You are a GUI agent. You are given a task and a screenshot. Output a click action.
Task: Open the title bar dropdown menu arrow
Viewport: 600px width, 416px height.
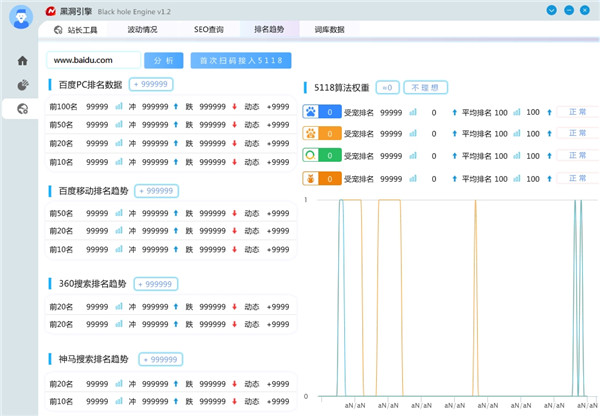click(x=552, y=11)
